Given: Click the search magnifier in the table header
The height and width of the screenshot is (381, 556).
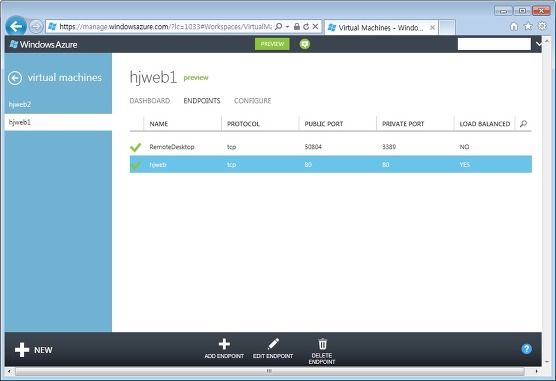Looking at the screenshot, I should tap(523, 124).
